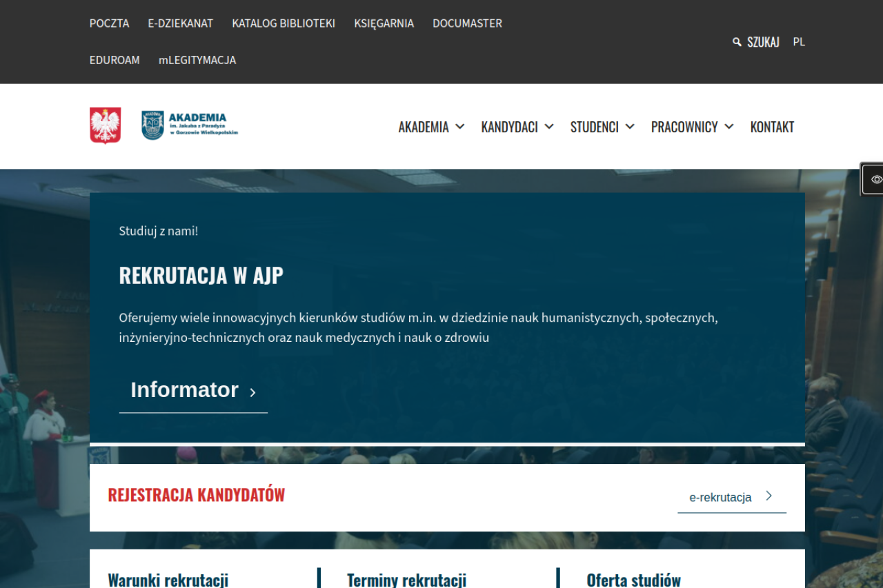The height and width of the screenshot is (588, 883).
Task: Go to the KONTAKT page
Action: click(772, 127)
